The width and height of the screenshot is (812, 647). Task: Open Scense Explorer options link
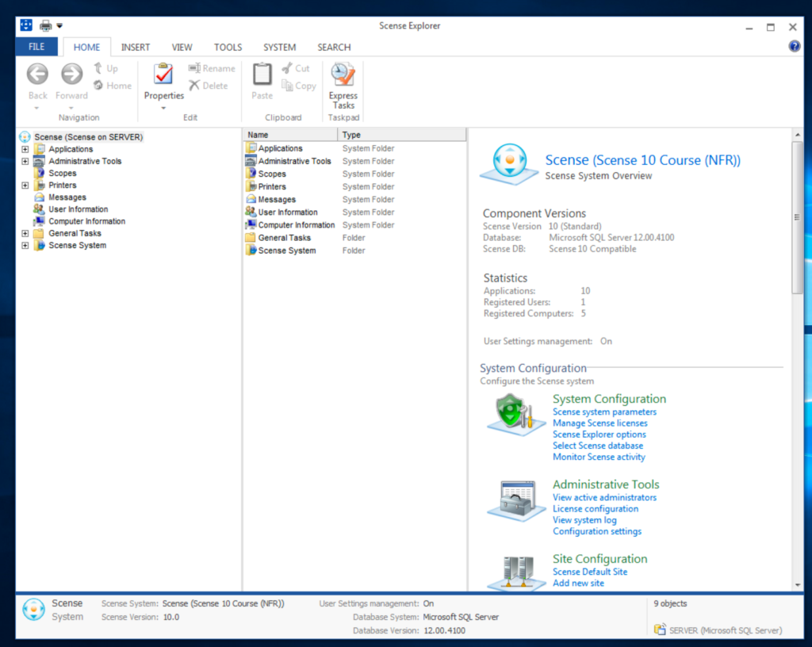599,435
